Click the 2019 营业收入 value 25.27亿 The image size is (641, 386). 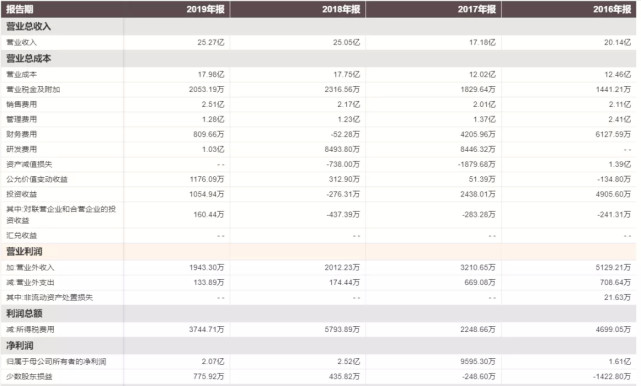[211, 43]
